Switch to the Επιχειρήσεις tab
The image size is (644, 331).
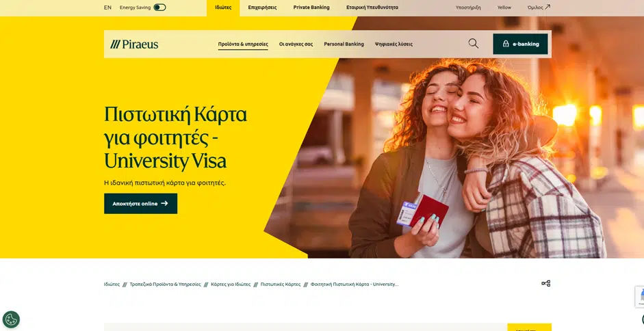tap(262, 8)
